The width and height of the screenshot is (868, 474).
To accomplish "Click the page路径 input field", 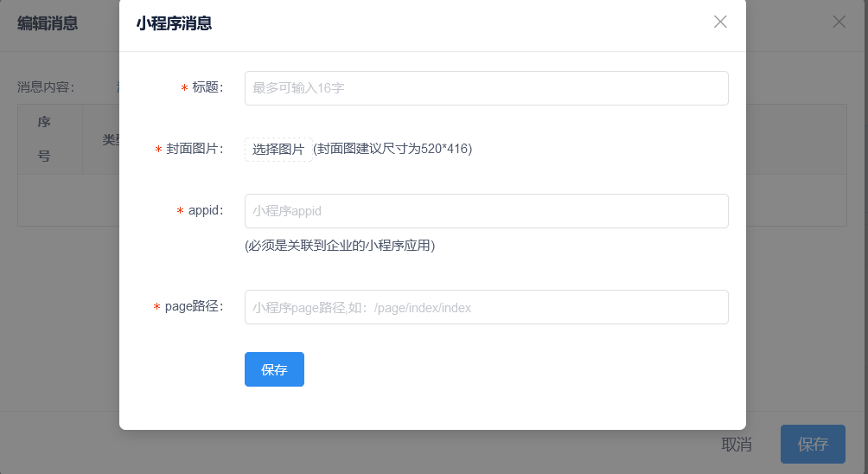I will (x=487, y=307).
